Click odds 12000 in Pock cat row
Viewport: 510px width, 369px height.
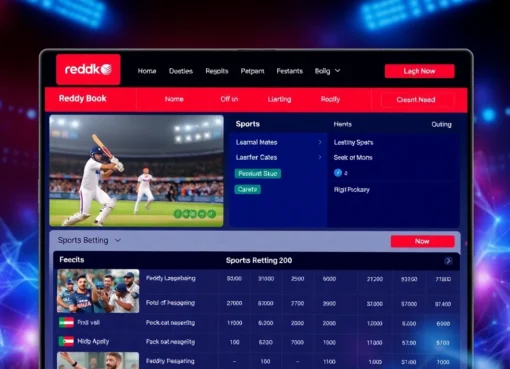(x=375, y=323)
